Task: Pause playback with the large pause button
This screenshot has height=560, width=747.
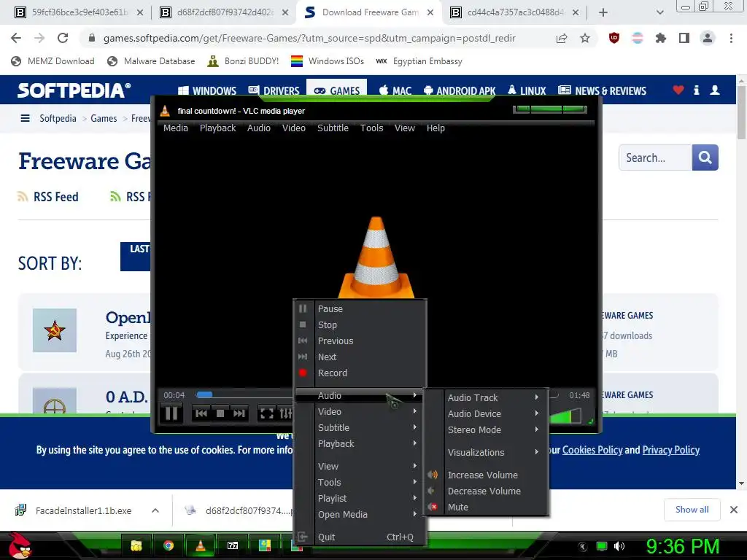Action: (x=171, y=413)
